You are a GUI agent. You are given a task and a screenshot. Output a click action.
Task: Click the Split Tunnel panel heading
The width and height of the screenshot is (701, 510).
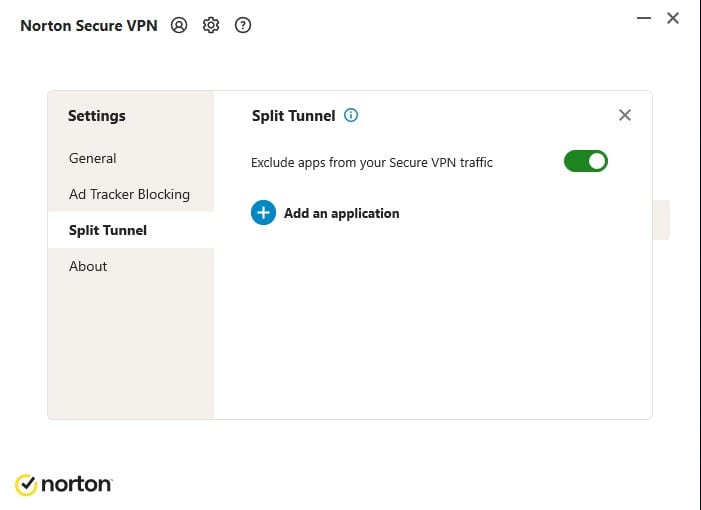coord(294,115)
